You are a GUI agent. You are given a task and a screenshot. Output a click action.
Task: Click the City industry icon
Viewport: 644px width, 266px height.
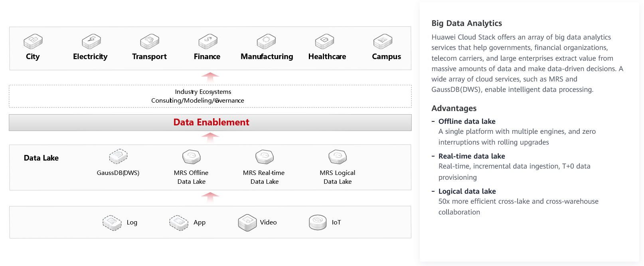tap(33, 41)
